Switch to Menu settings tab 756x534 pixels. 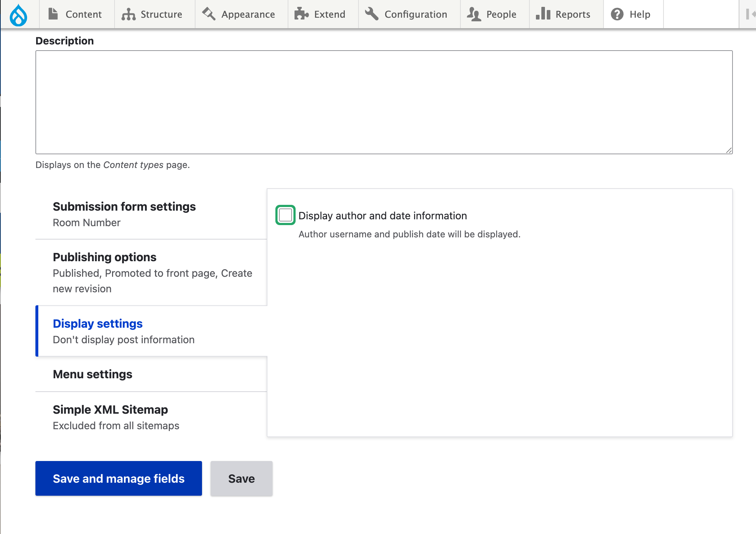(151, 374)
